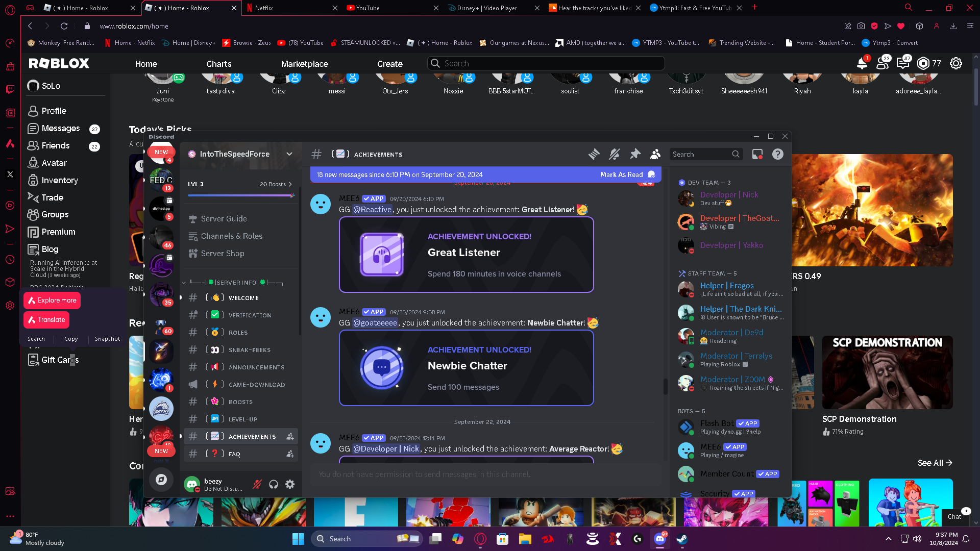Open Discord help question mark icon

tap(777, 154)
